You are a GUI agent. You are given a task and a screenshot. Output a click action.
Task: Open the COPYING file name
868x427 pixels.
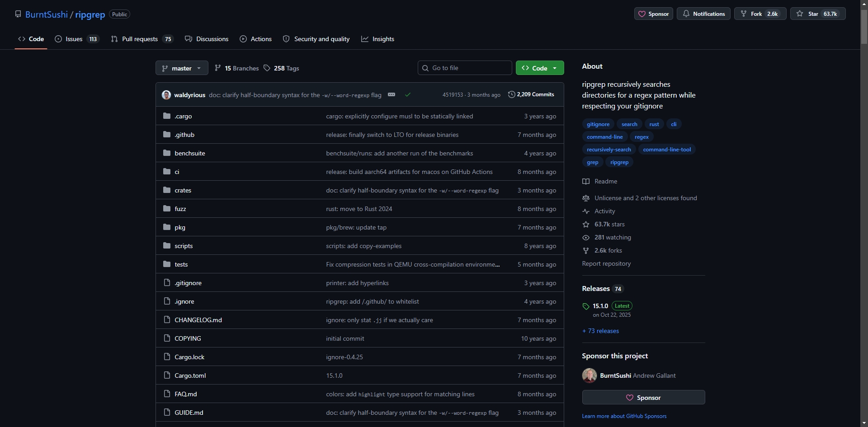point(188,338)
